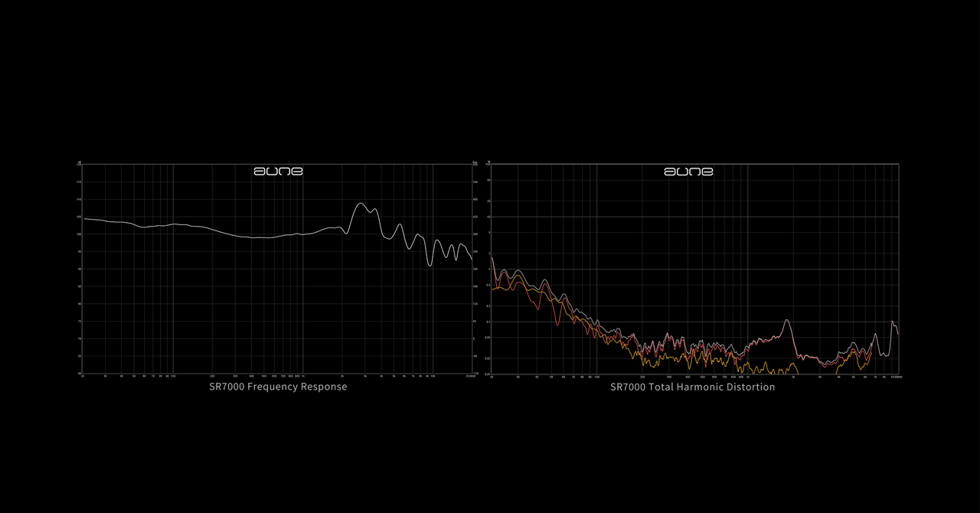Click the dB unit label on frequency response graph

pyautogui.click(x=79, y=163)
